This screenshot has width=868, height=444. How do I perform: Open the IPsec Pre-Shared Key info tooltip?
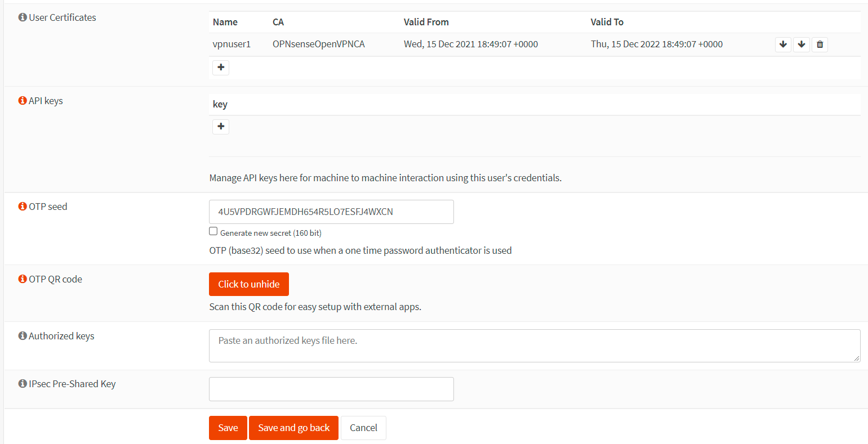coord(22,383)
